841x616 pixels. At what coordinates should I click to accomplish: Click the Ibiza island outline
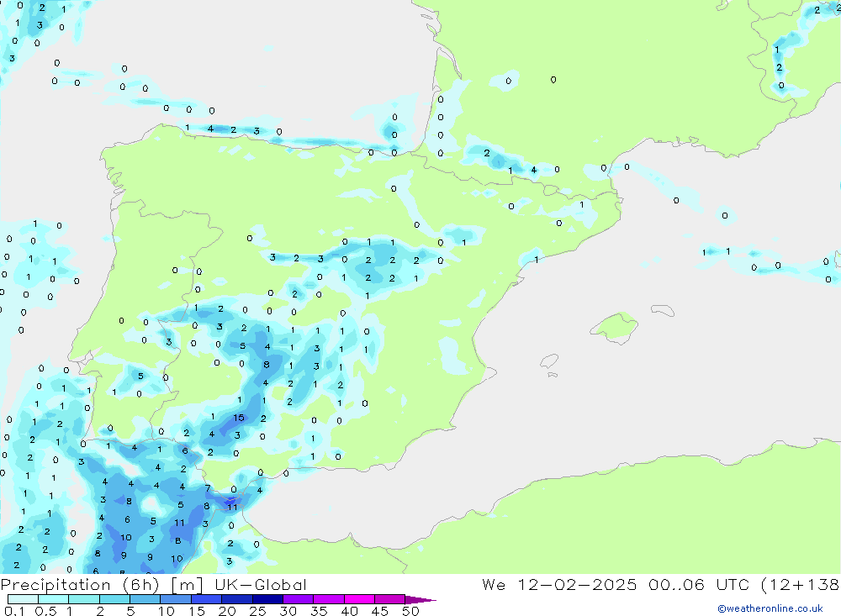click(550, 361)
